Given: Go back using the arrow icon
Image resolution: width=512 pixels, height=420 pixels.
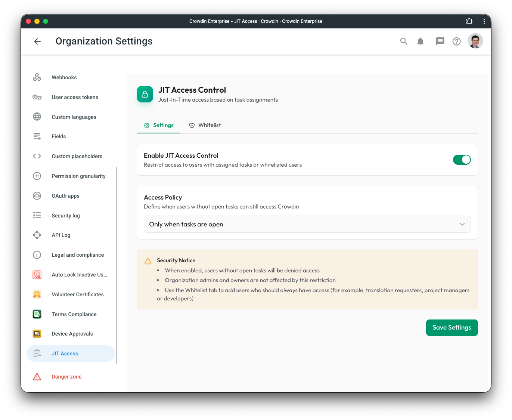Looking at the screenshot, I should [37, 41].
